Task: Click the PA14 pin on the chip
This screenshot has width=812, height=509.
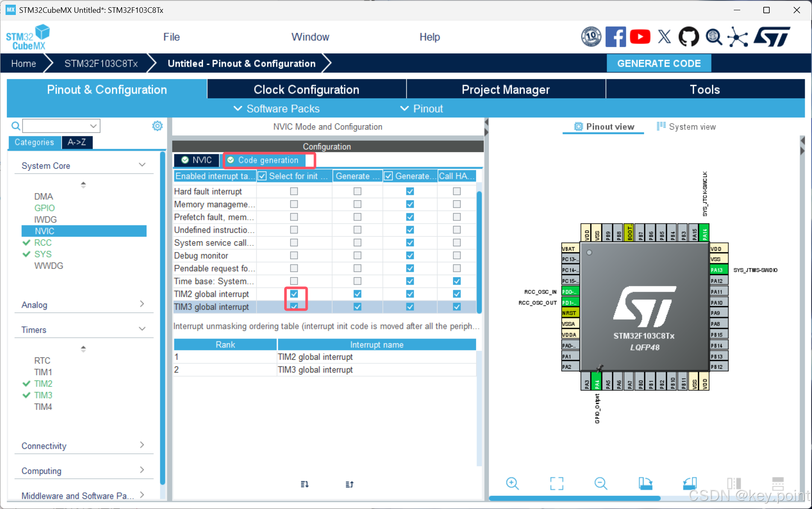Action: pyautogui.click(x=704, y=232)
